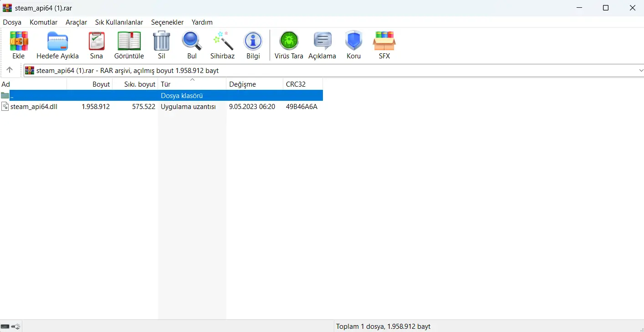The width and height of the screenshot is (644, 332).
Task: Expand the address bar path dropdown
Action: coord(641,71)
